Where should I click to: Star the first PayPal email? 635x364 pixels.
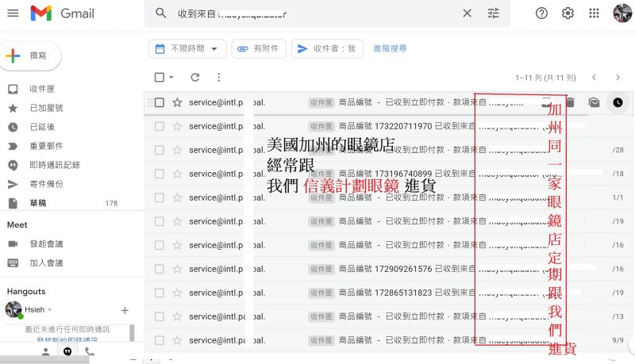[177, 102]
